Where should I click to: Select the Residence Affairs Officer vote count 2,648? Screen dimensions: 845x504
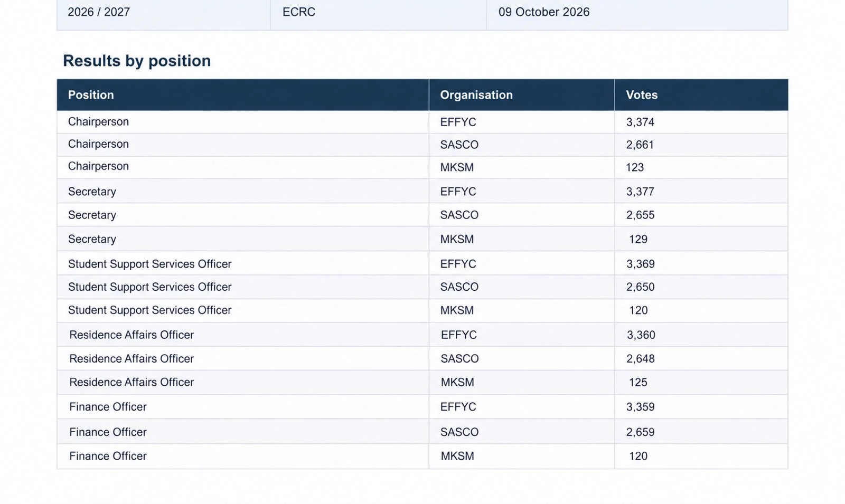point(641,359)
